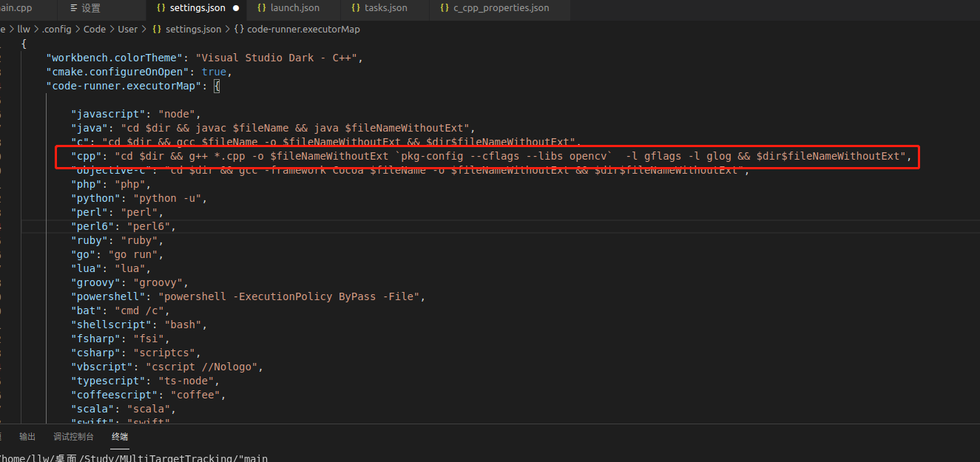This screenshot has height=462, width=980.
Task: Switch to the 设置 tab
Action: [91, 8]
